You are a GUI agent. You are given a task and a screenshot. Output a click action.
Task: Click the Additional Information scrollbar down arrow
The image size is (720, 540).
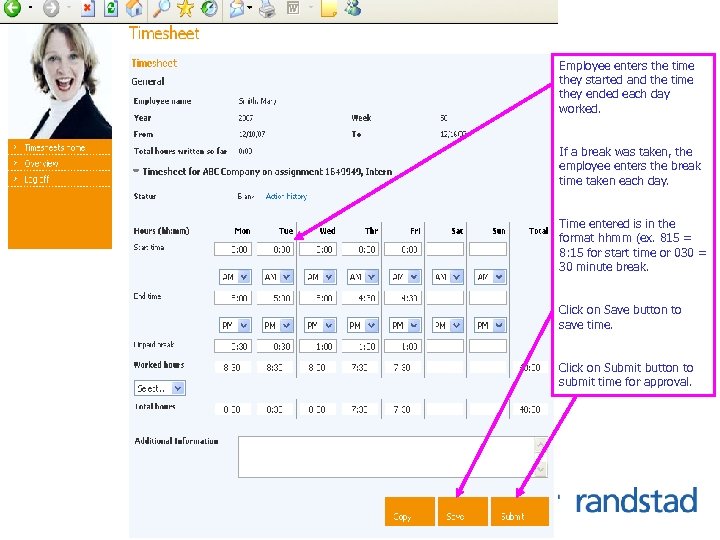point(540,470)
